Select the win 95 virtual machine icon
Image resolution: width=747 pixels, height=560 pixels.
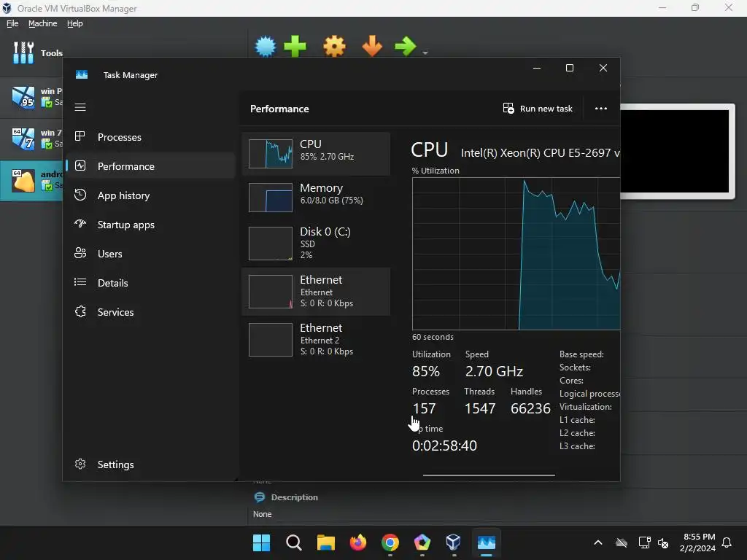[x=23, y=97]
